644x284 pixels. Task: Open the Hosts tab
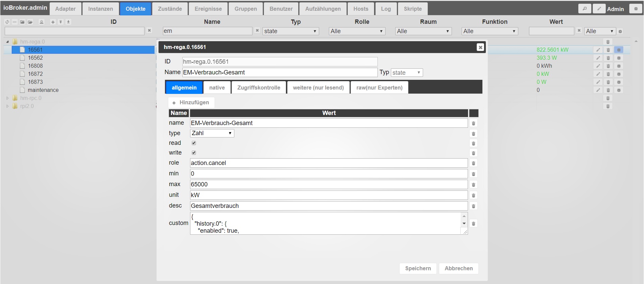click(361, 9)
